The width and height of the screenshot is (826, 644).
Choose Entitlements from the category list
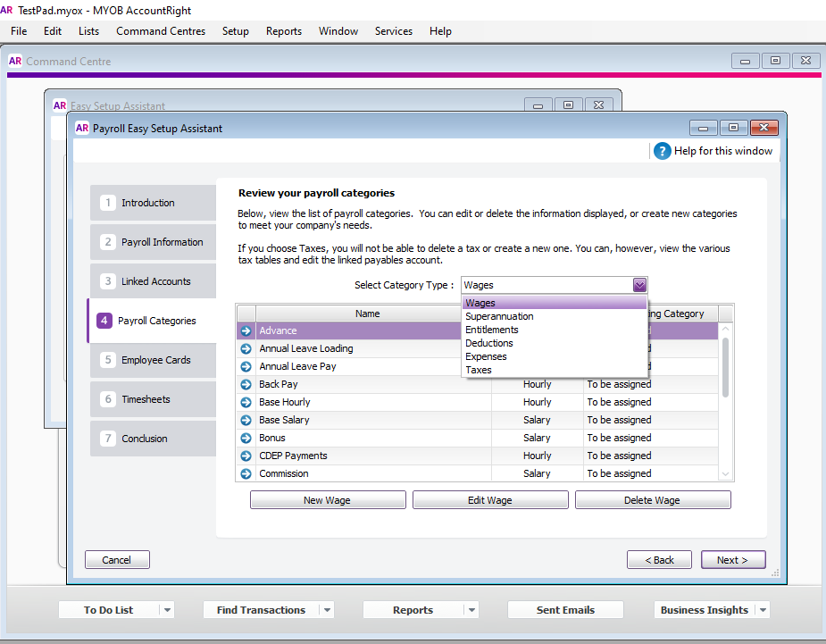pyautogui.click(x=555, y=330)
